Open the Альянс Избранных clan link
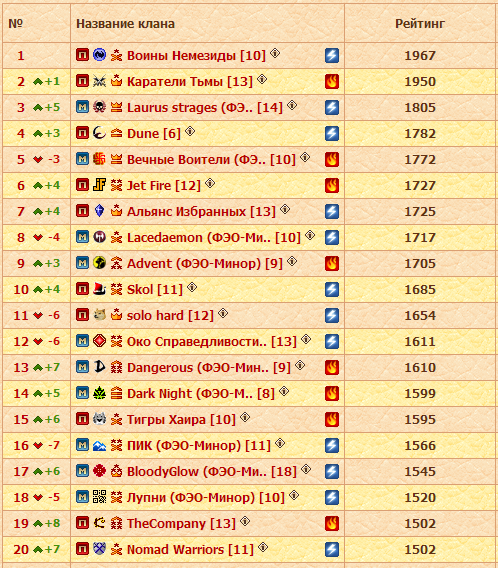This screenshot has width=498, height=568. click(201, 211)
